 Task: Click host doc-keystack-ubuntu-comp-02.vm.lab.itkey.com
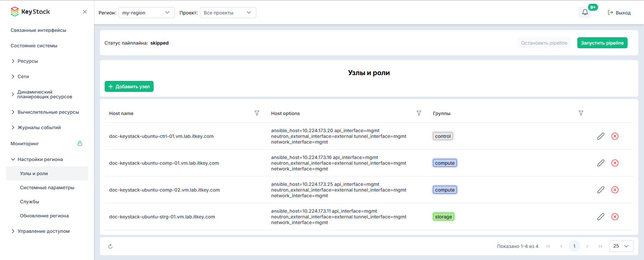[x=164, y=190]
